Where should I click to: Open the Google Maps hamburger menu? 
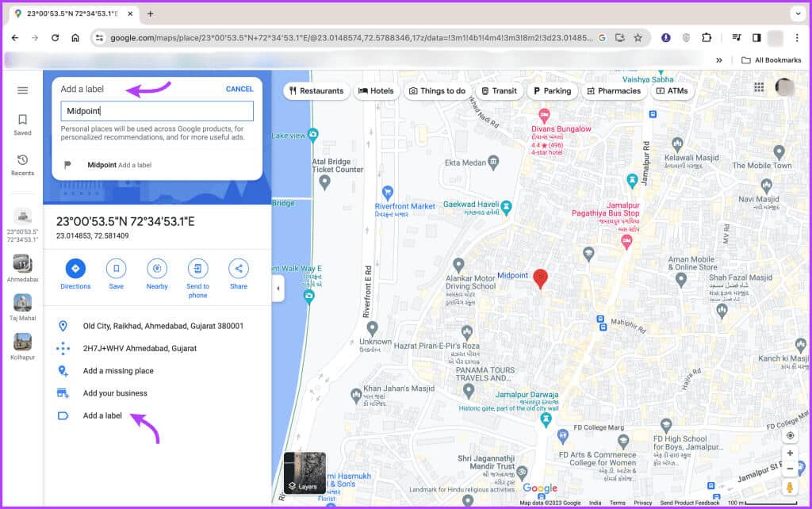click(x=22, y=90)
